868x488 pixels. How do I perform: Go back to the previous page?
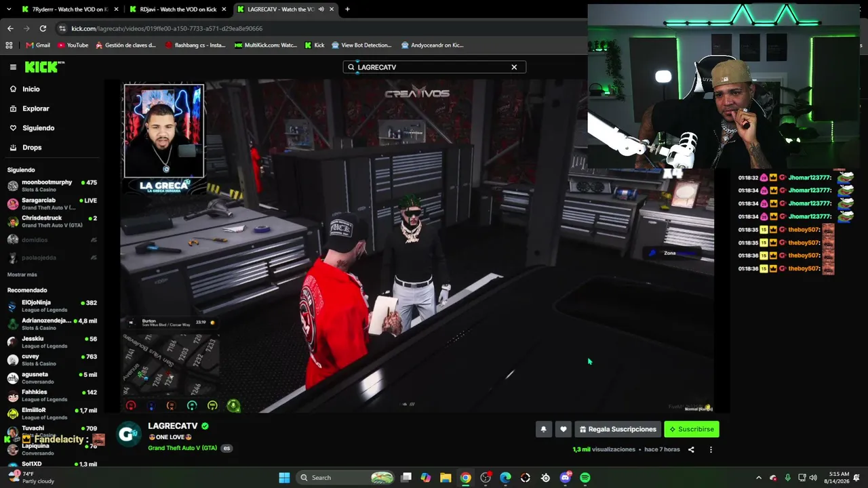pyautogui.click(x=10, y=28)
